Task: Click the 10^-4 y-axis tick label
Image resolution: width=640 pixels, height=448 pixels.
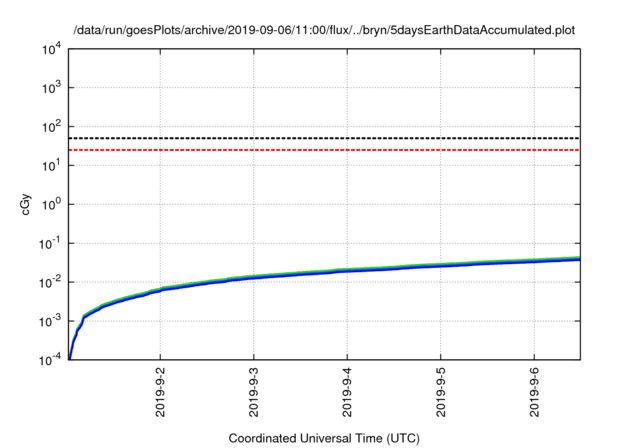Action: [x=50, y=360]
